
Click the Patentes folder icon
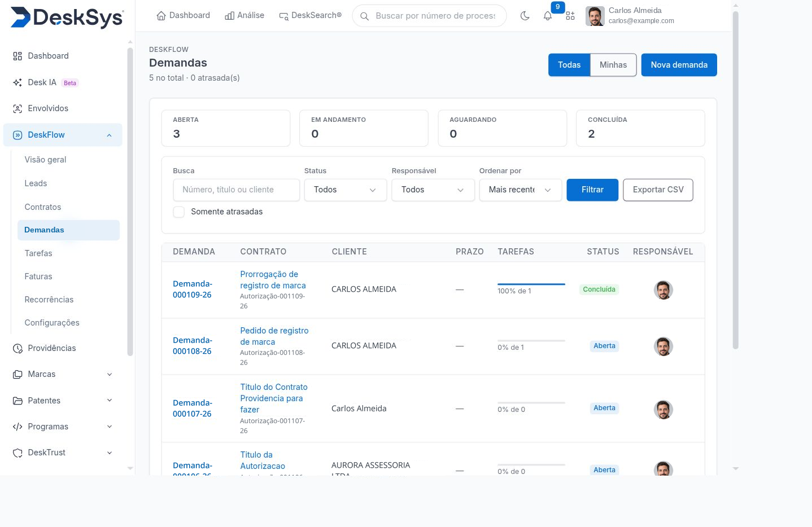(x=18, y=401)
